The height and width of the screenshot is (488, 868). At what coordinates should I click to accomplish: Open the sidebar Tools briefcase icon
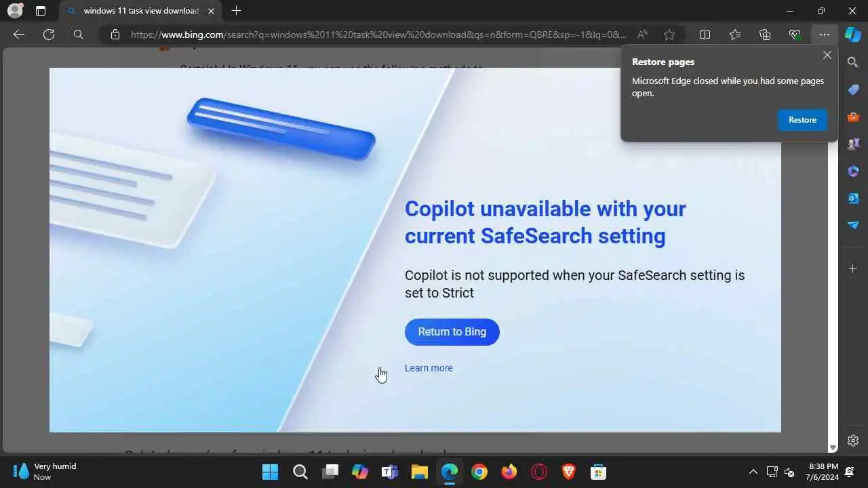(853, 117)
